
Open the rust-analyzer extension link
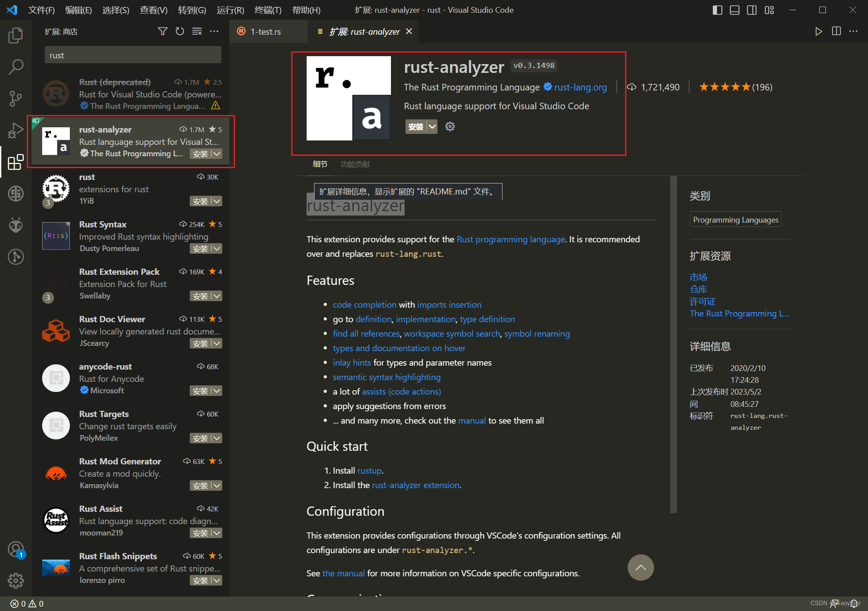coord(416,485)
